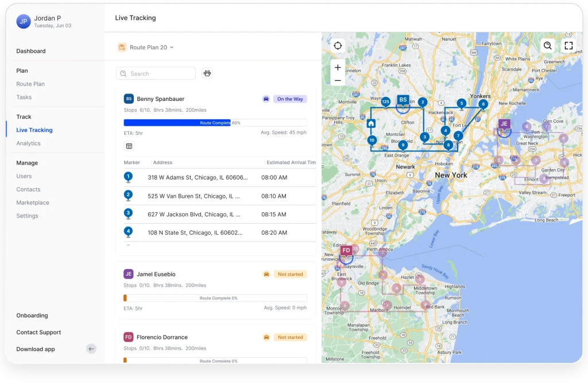588x386 pixels.
Task: Click map stop pin number 3
Action: (x=424, y=138)
